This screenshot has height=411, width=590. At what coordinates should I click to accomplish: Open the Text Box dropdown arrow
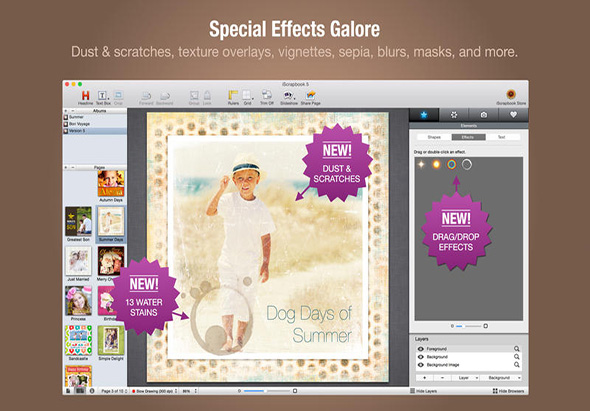tap(109, 99)
